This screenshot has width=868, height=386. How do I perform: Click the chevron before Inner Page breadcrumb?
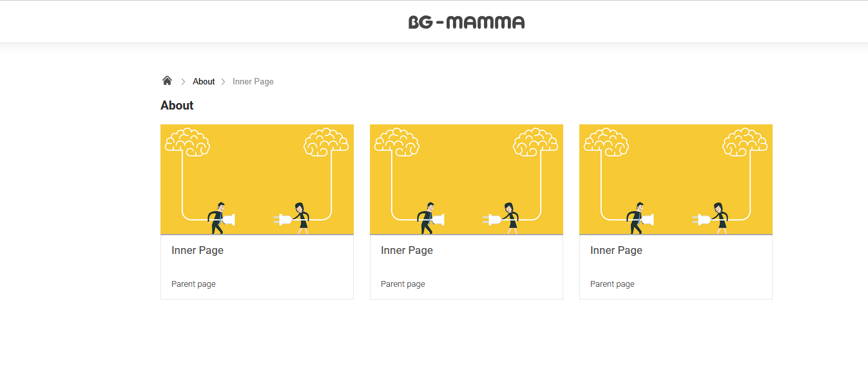click(x=224, y=82)
